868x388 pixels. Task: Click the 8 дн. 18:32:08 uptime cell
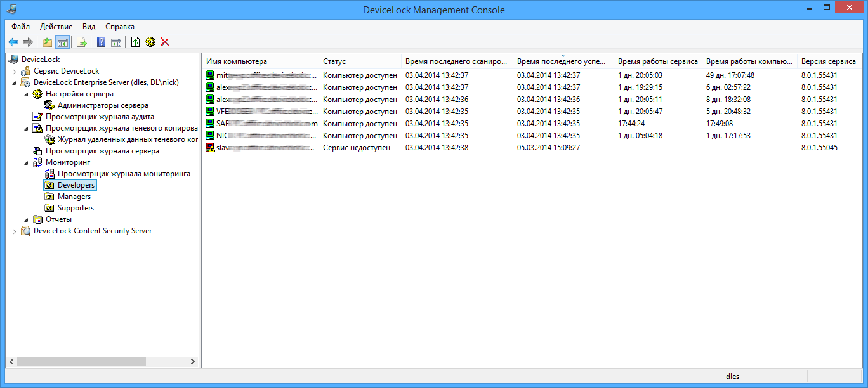728,100
